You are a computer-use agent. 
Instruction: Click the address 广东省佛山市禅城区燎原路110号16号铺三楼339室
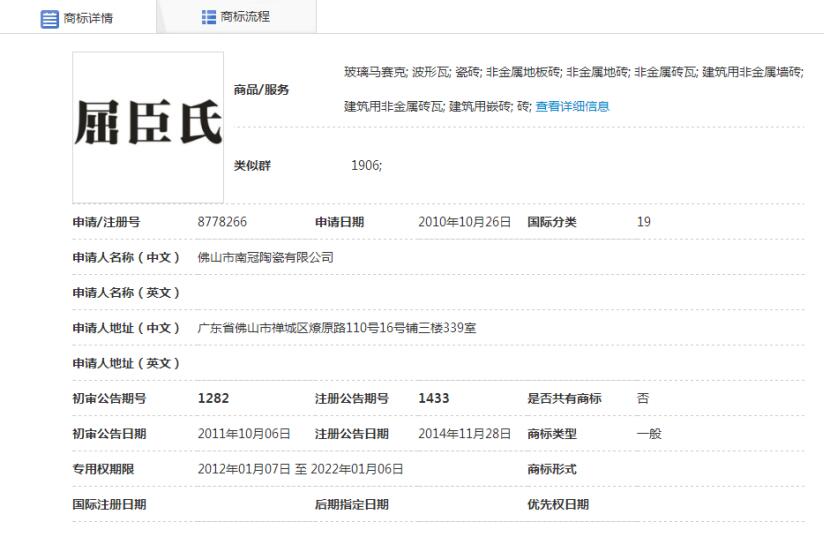point(337,328)
